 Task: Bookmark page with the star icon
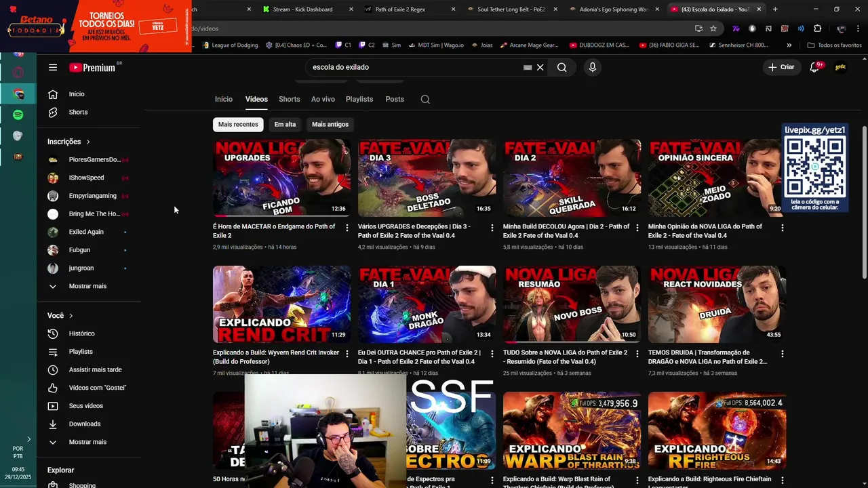click(713, 28)
